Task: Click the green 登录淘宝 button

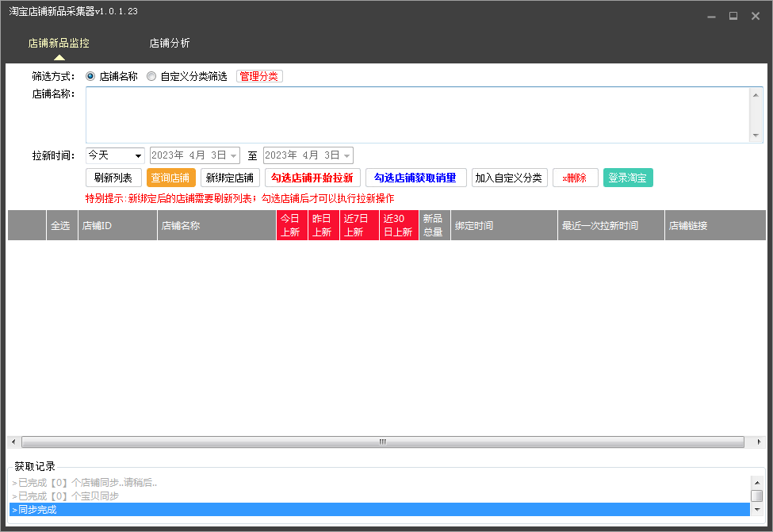Action: [627, 178]
